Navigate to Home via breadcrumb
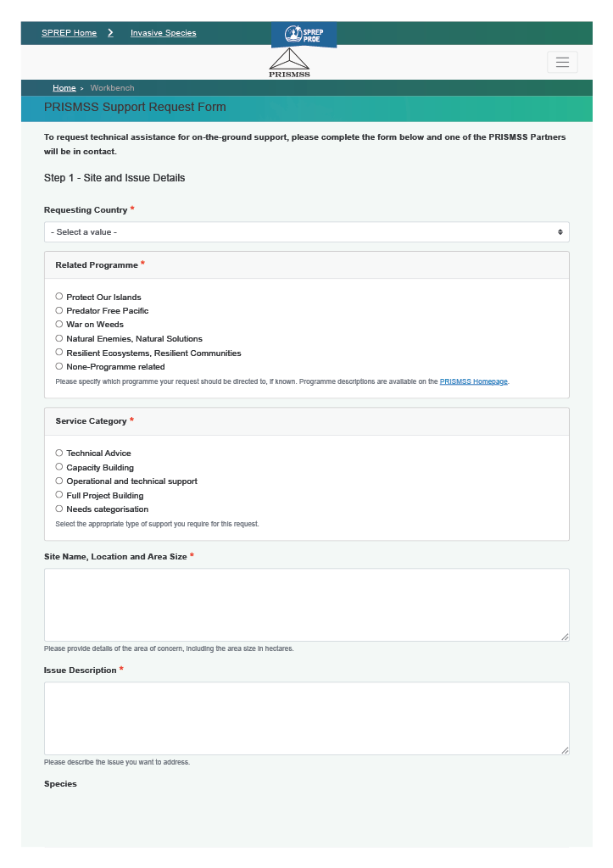Image resolution: width=613 pixels, height=868 pixels. point(64,87)
